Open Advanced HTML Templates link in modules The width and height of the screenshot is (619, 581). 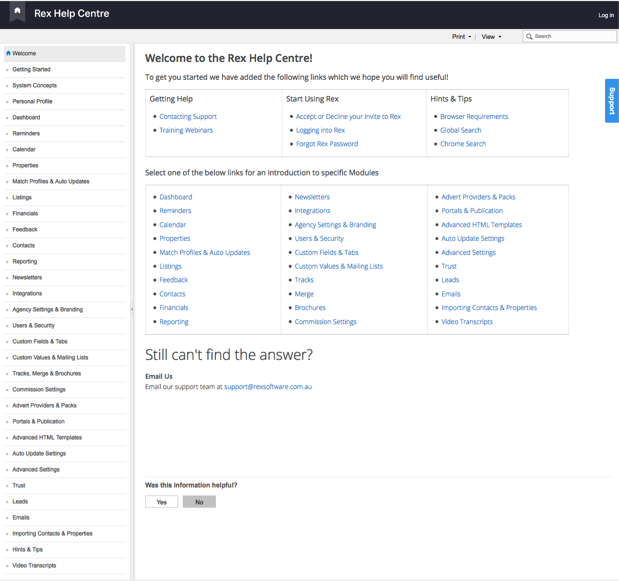481,225
